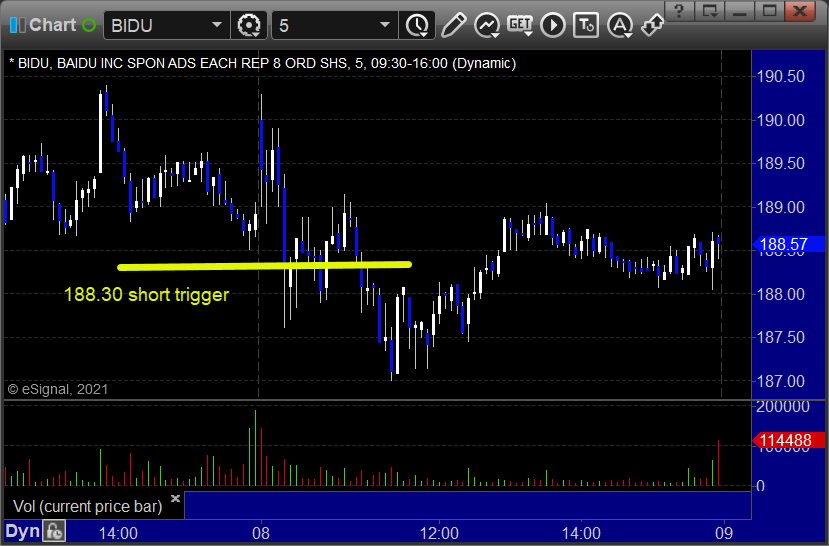
Task: Minimize the chart window
Action: coord(739,11)
